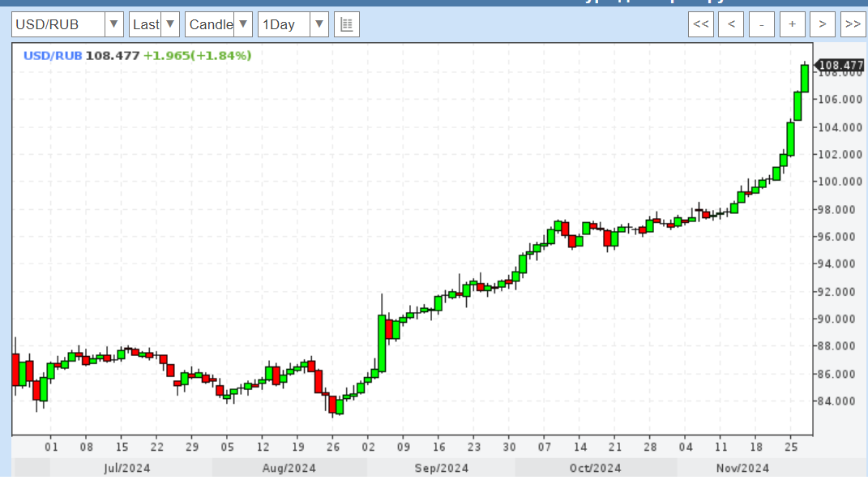
Task: Open the symbol list arrow beside USD/RUB
Action: (114, 24)
